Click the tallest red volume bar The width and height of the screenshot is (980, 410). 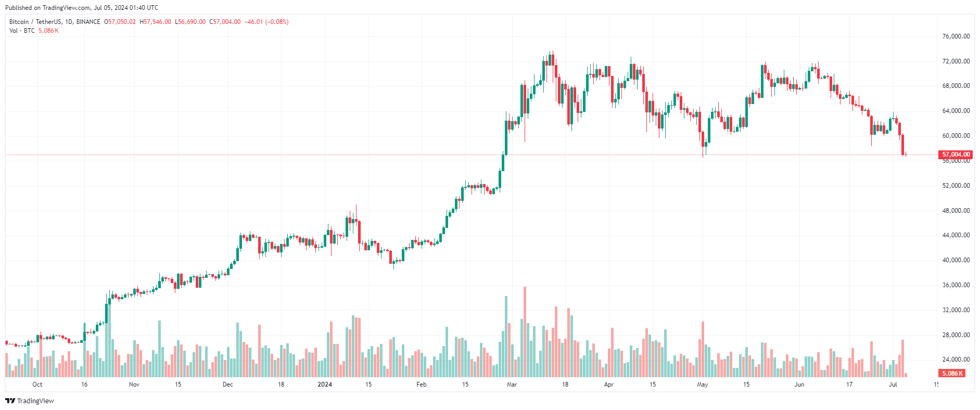click(525, 333)
